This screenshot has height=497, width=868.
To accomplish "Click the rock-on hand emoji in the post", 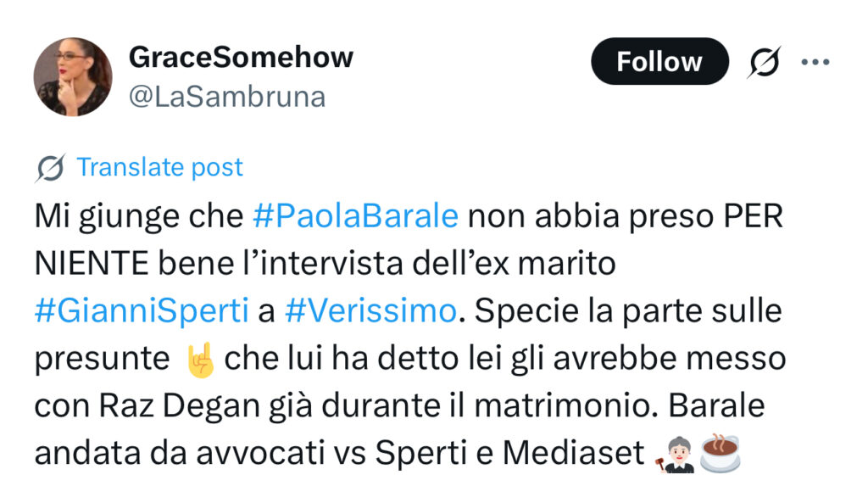I will point(200,360).
